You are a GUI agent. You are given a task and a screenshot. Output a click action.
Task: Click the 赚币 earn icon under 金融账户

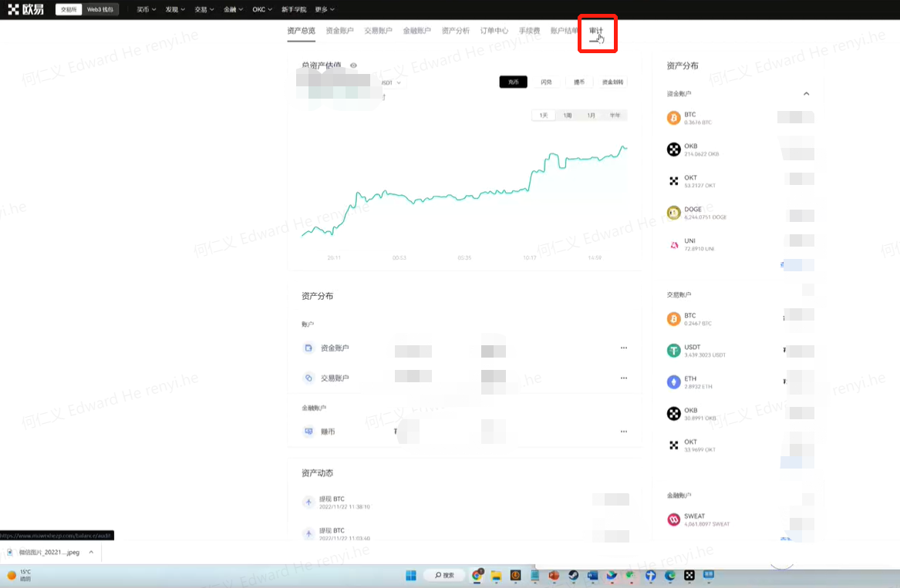click(310, 432)
